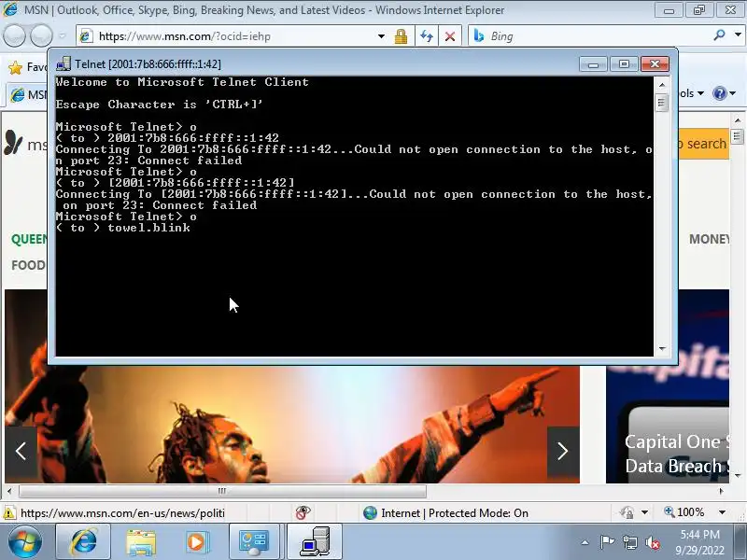
Task: Expand the address bar URL history dropdown
Action: (381, 36)
